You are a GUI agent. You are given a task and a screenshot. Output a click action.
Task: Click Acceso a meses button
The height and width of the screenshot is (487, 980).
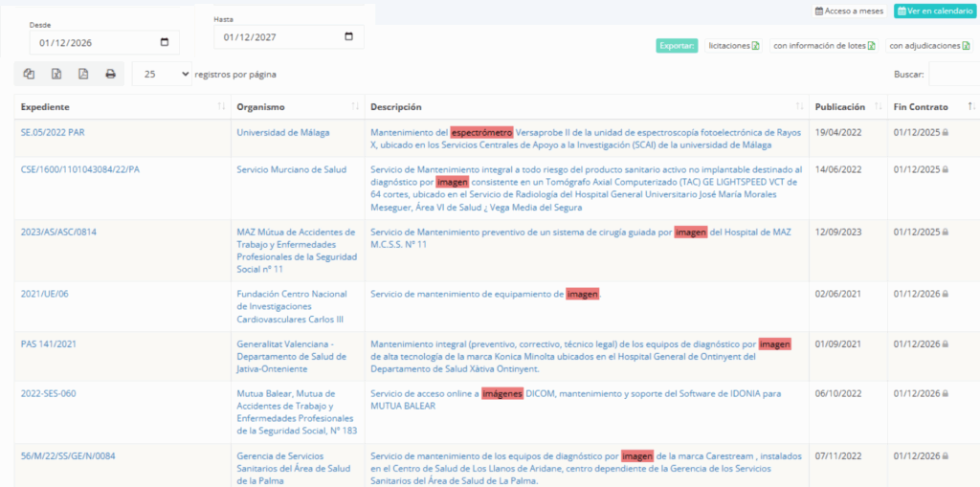click(x=850, y=11)
